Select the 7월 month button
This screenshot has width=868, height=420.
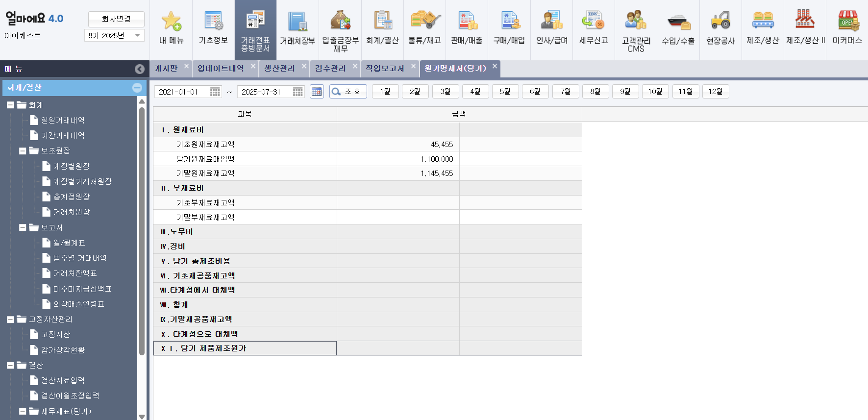tap(566, 92)
